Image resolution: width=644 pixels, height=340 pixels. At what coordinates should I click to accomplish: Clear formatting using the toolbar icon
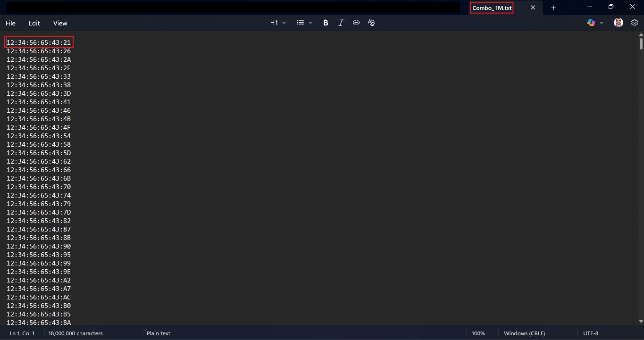click(x=371, y=23)
